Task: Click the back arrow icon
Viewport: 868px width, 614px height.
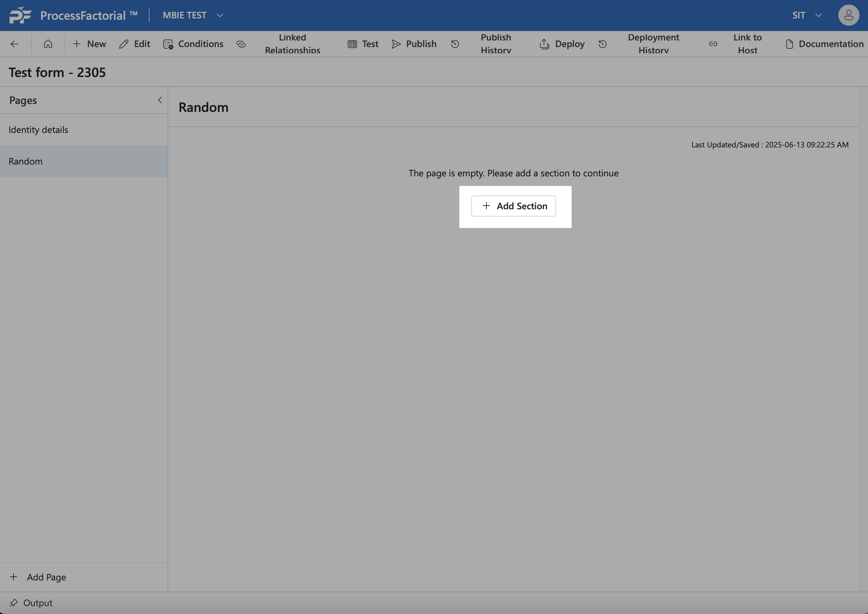Action: (x=14, y=44)
